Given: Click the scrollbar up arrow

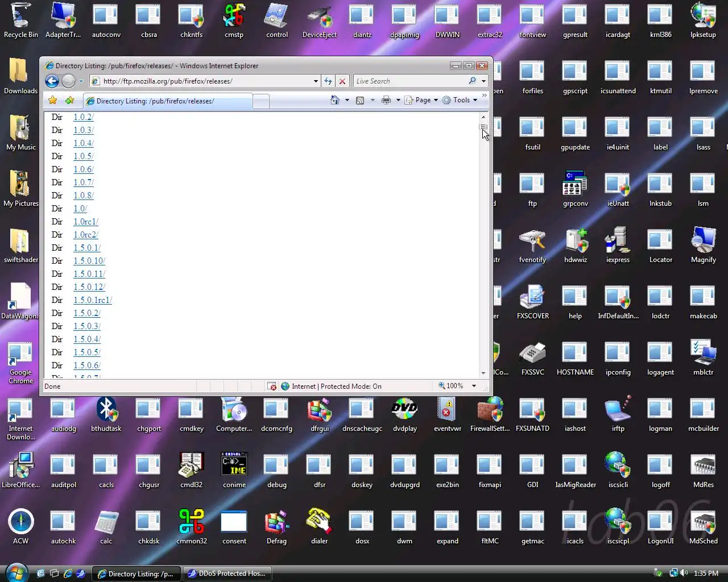Looking at the screenshot, I should click(483, 117).
